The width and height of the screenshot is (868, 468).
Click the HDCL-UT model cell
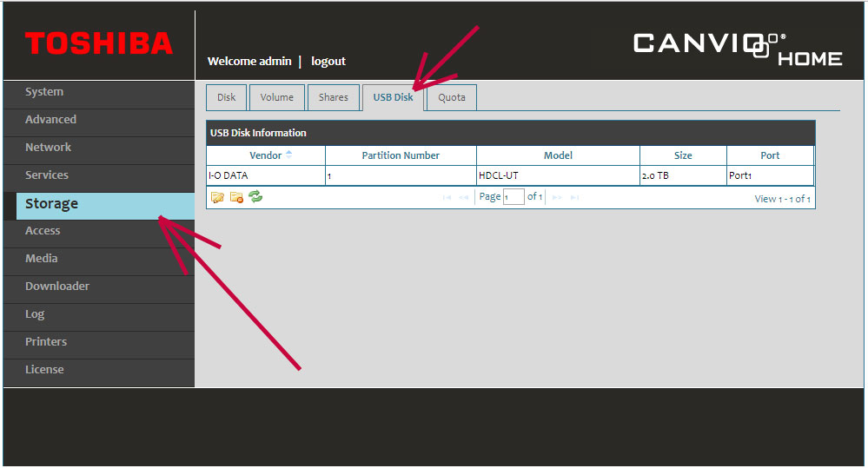tap(558, 175)
